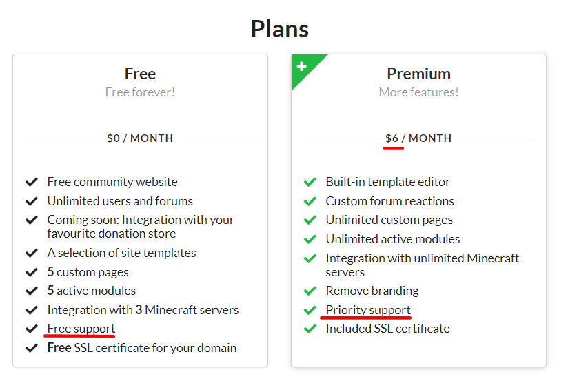Image resolution: width=568 pixels, height=392 pixels.
Task: Click checkmark beside Priority support
Action: 310,310
